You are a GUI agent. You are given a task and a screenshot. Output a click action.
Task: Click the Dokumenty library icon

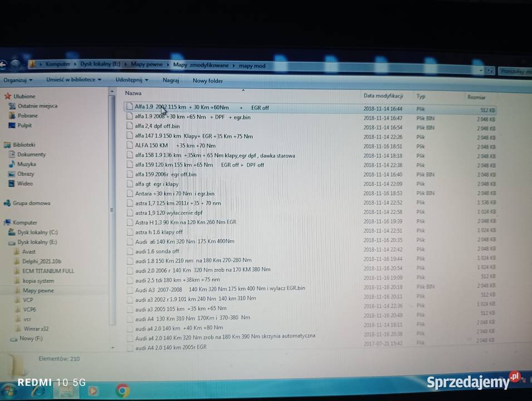[12, 154]
